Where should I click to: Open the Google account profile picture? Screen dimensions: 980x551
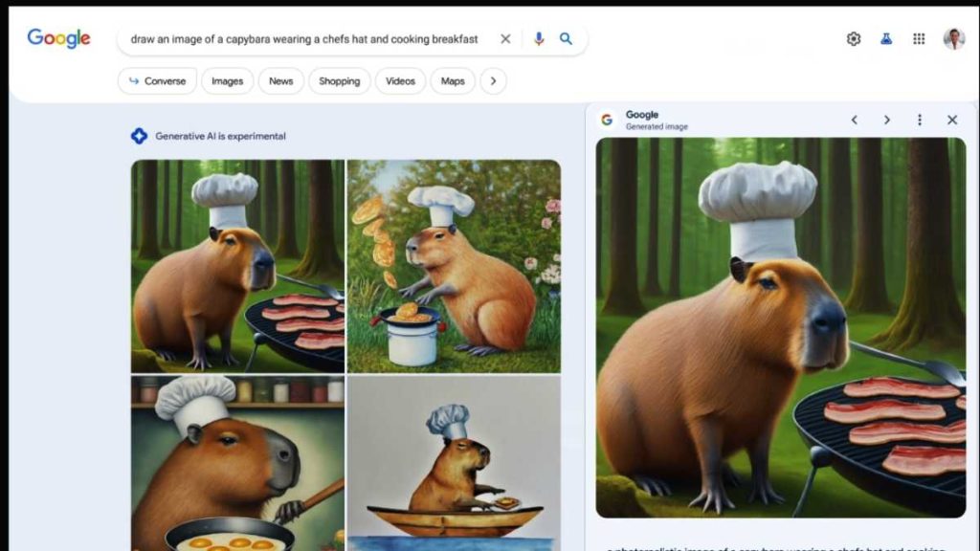click(x=953, y=39)
